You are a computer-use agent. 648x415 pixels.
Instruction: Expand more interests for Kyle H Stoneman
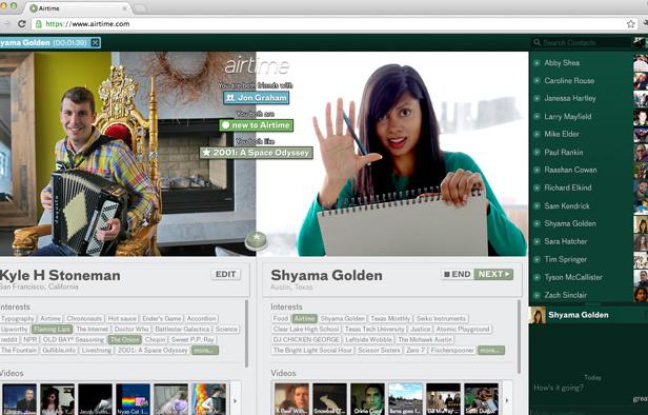(x=205, y=351)
